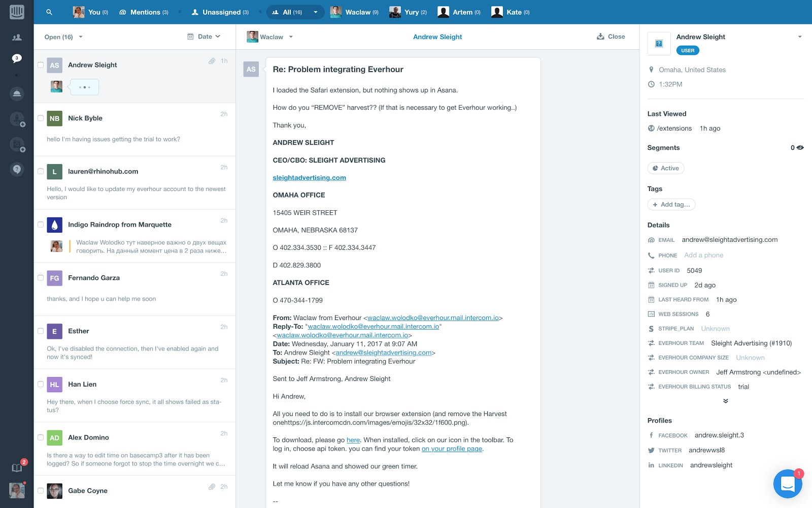Click attachment paperclip on Andrew Sleight conversation
The height and width of the screenshot is (508, 812).
(x=212, y=61)
